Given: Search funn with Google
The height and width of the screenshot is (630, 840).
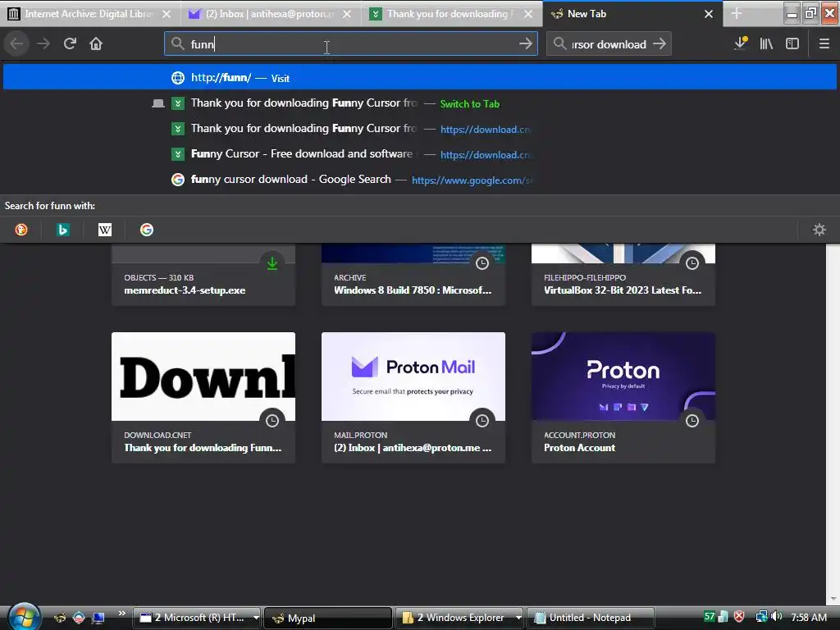Looking at the screenshot, I should (x=147, y=230).
